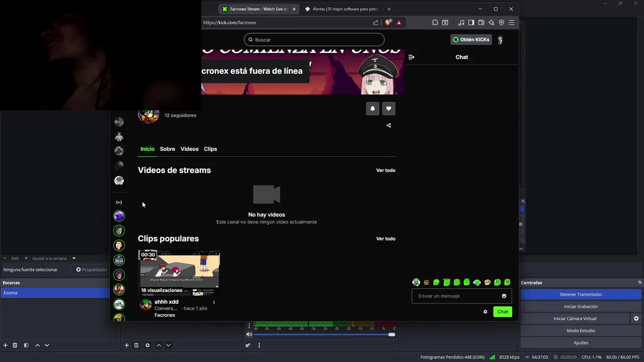Play the ahhh xdd clip thumbnail
Screen dimensions: 644x362
tap(179, 273)
